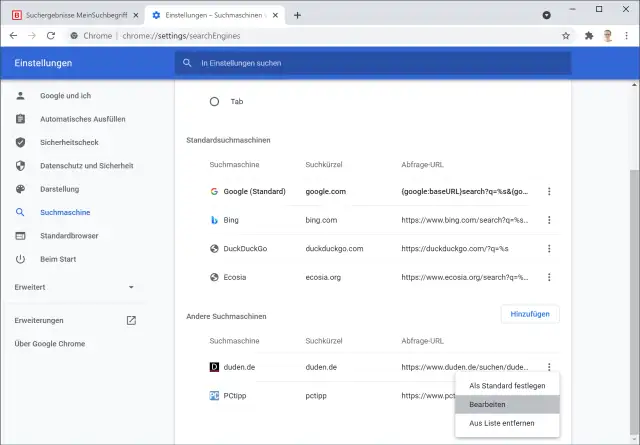Select Als Standard festlegen menu entry

[x=507, y=385]
